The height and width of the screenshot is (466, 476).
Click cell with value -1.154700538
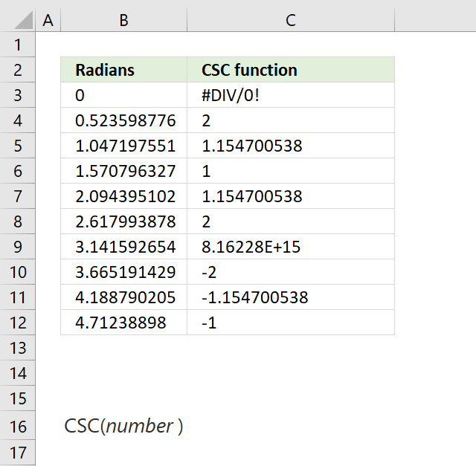pyautogui.click(x=291, y=297)
